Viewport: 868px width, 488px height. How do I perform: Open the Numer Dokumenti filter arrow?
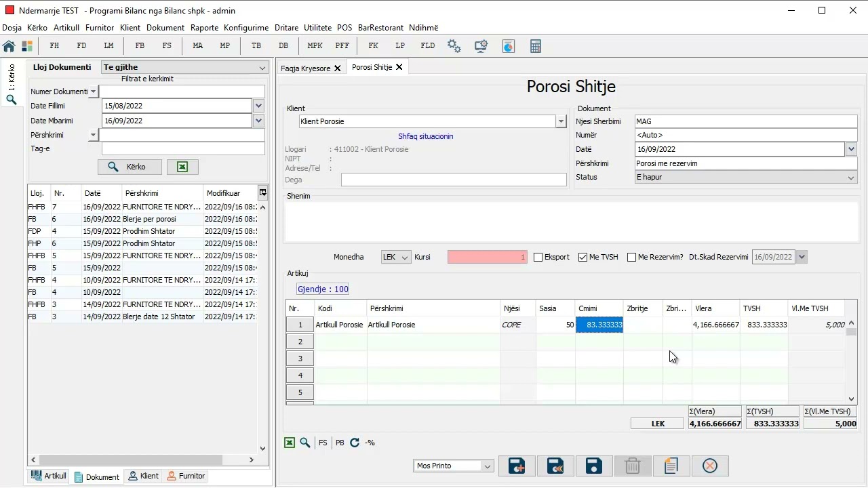pos(93,91)
